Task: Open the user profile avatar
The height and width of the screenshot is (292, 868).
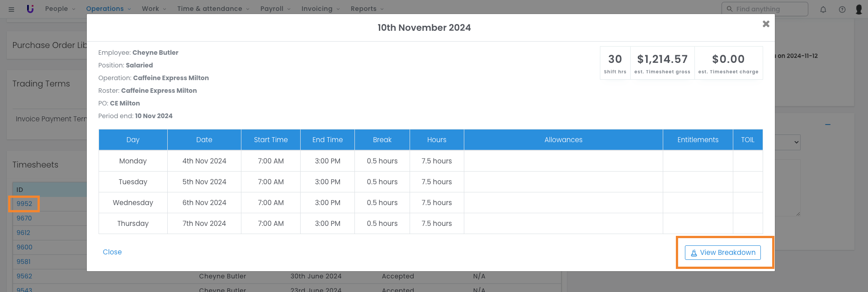Action: coord(859,9)
